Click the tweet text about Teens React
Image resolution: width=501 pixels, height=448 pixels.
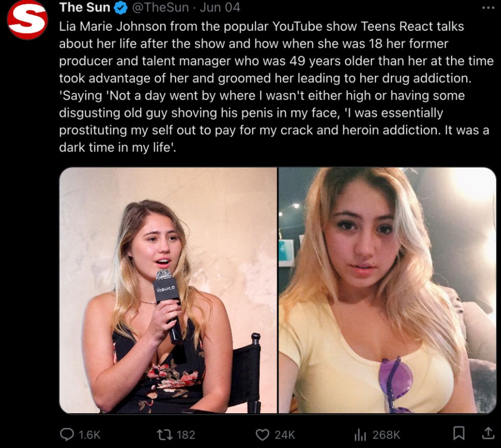pyautogui.click(x=276, y=87)
